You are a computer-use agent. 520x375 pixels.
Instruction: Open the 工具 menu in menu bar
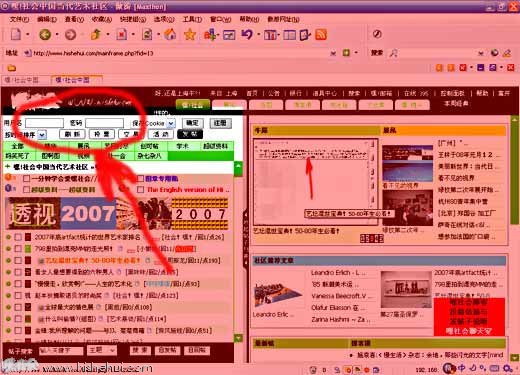coord(192,19)
